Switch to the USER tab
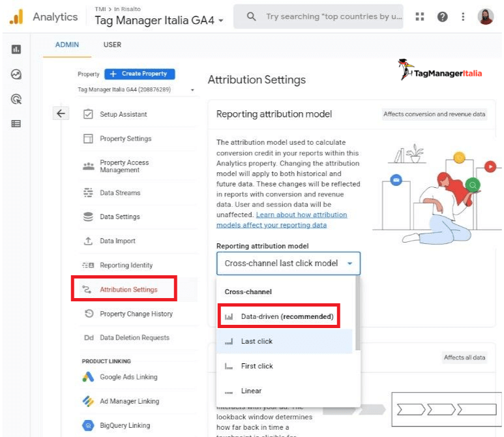504x437 pixels. point(112,45)
